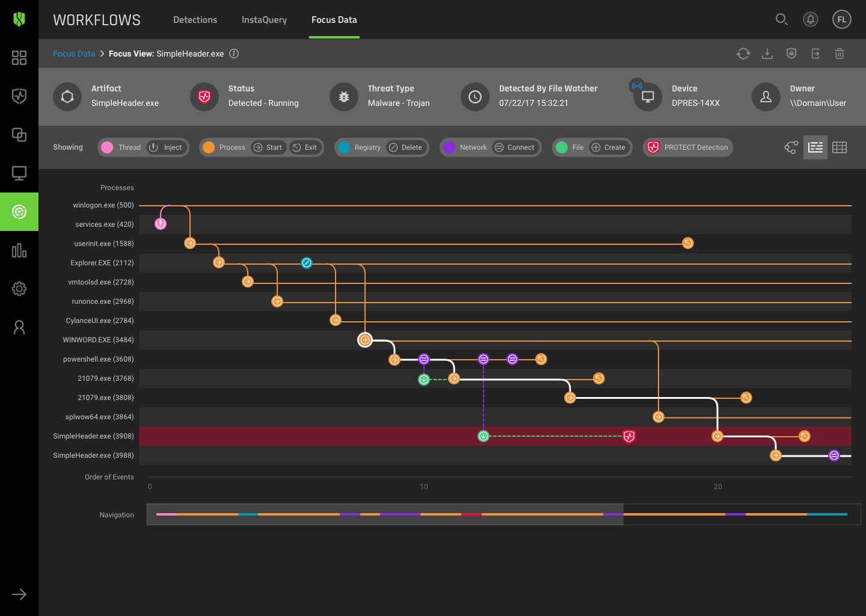Screen dimensions: 866x616
Task: Open the notifications bell icon
Action: [x=811, y=19]
